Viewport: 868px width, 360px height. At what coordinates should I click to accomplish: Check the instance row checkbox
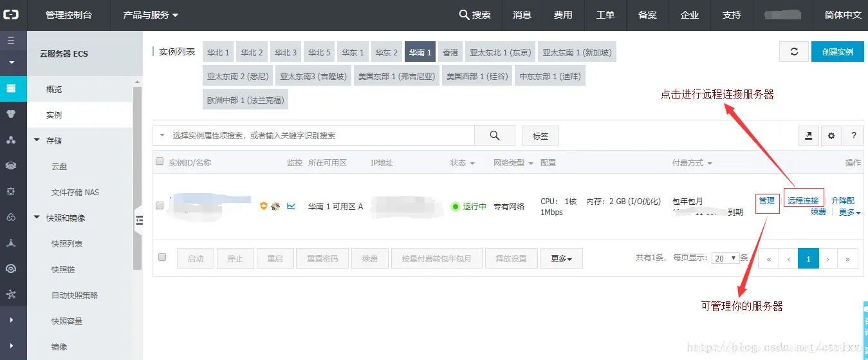tap(160, 205)
